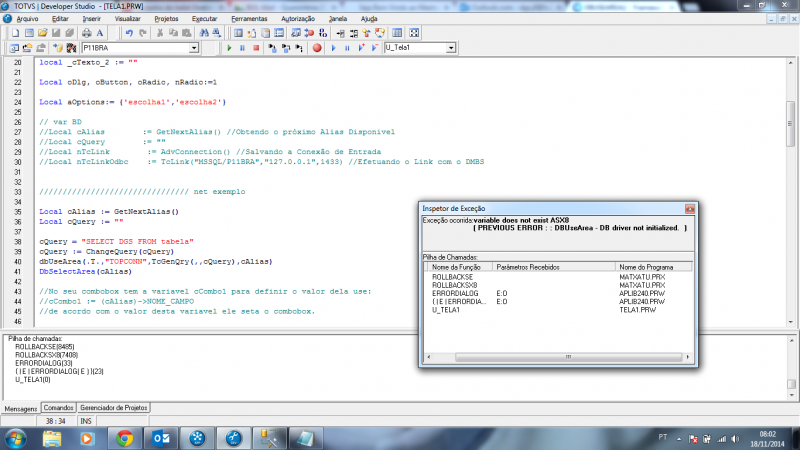Open Windows Explorer from the taskbar
The image size is (800, 450).
pyautogui.click(x=52, y=438)
